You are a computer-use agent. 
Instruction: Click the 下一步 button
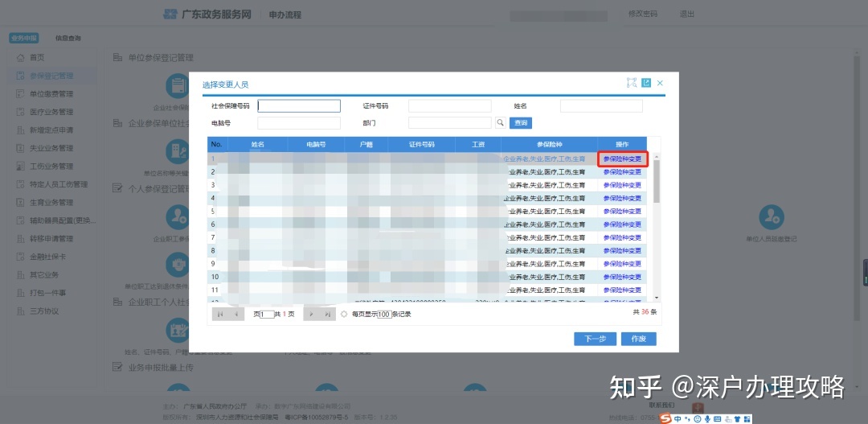pos(595,339)
